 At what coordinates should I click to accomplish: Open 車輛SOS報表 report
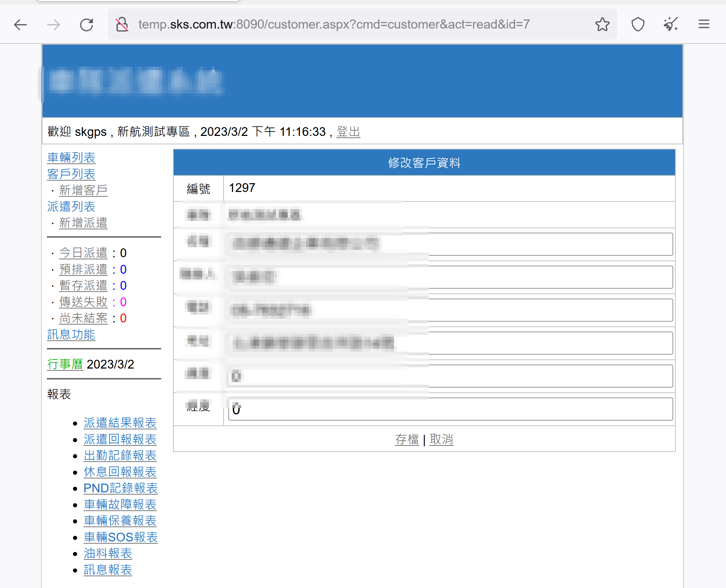pyautogui.click(x=121, y=537)
